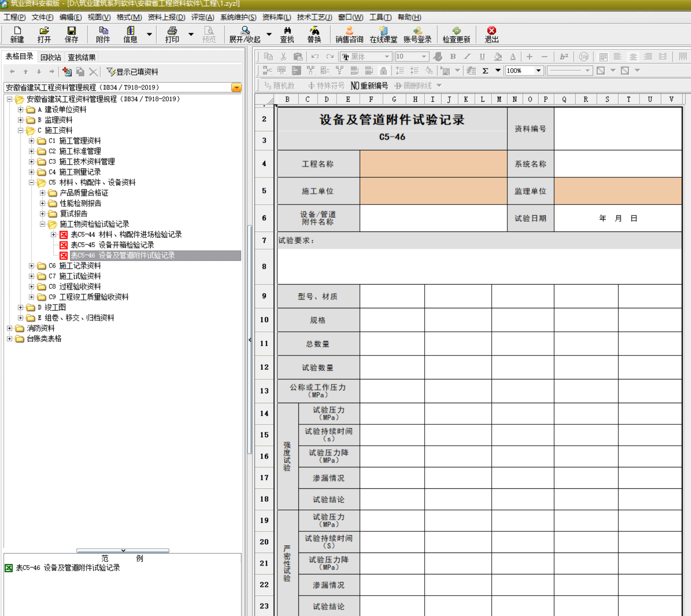Click the 账号登录 icon

coord(417,35)
